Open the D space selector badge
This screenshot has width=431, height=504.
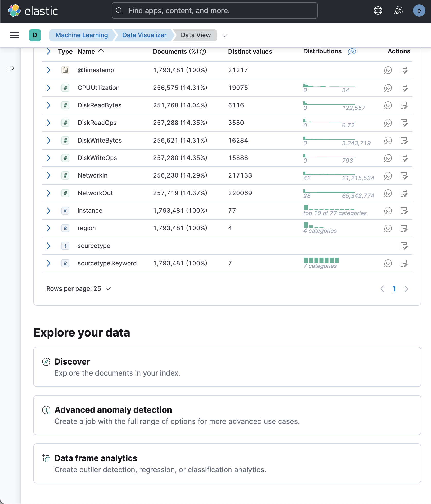(35, 35)
